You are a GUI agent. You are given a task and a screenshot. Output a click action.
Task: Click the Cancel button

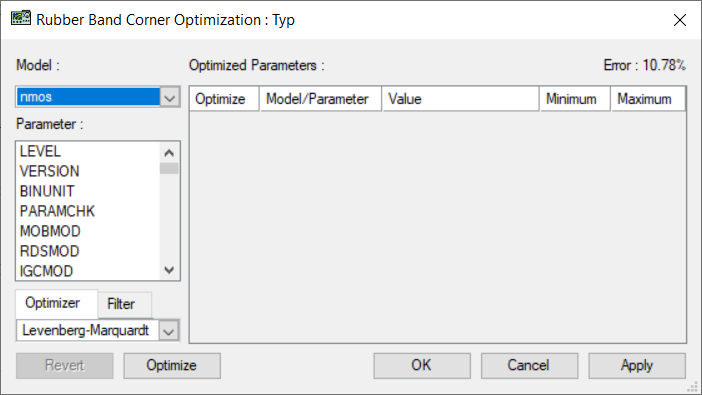(x=529, y=365)
